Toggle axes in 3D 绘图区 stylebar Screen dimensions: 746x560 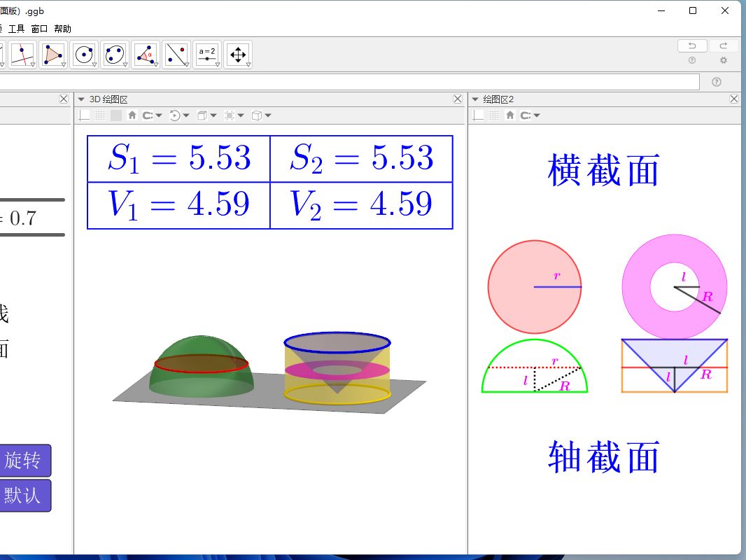coord(85,115)
